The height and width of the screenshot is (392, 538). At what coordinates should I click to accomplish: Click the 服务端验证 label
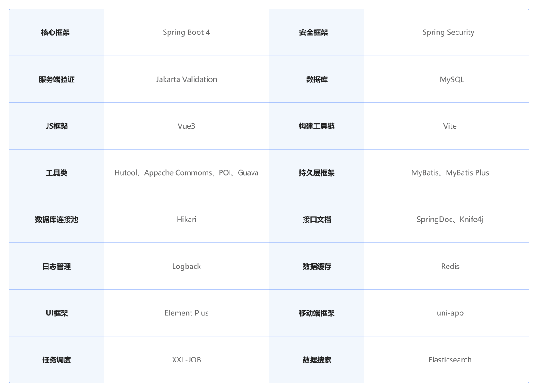pyautogui.click(x=56, y=79)
